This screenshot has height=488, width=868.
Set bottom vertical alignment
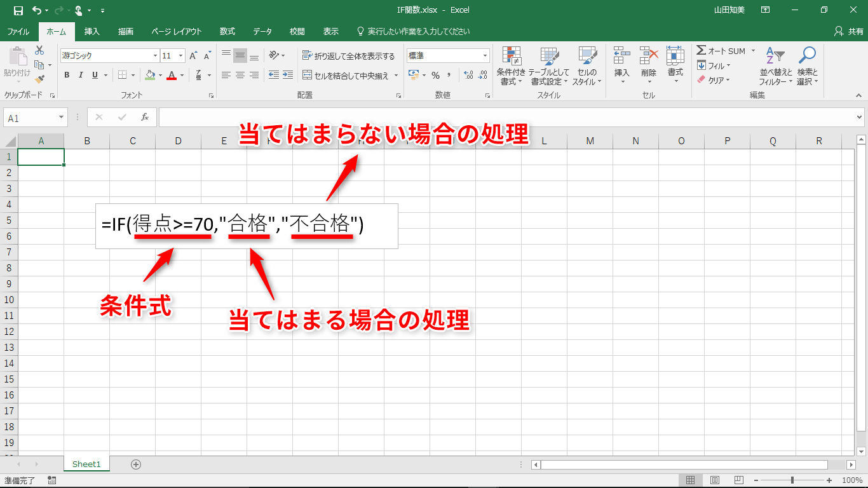pos(254,56)
